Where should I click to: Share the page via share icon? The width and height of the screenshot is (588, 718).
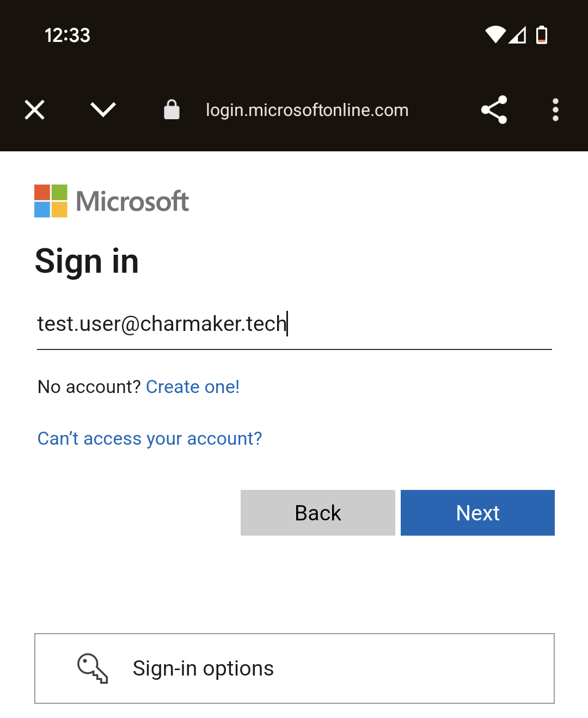click(494, 110)
